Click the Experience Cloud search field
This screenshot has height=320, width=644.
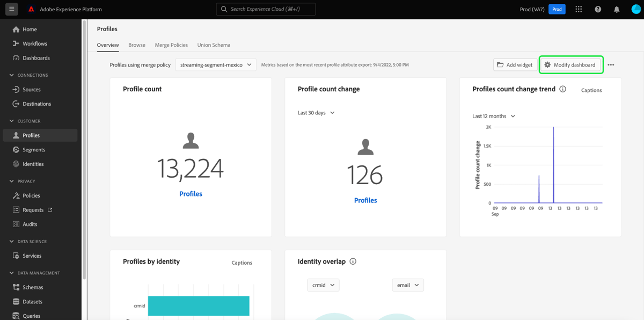[x=265, y=9]
